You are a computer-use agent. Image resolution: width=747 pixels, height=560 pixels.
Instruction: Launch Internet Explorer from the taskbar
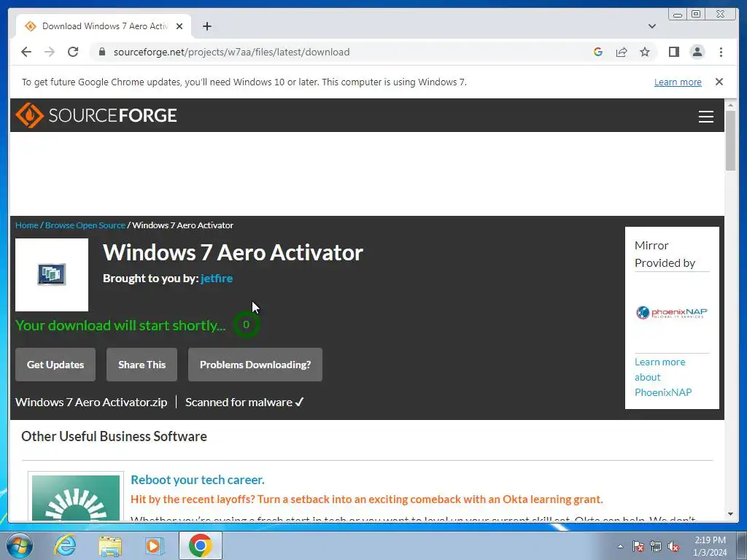pos(65,545)
